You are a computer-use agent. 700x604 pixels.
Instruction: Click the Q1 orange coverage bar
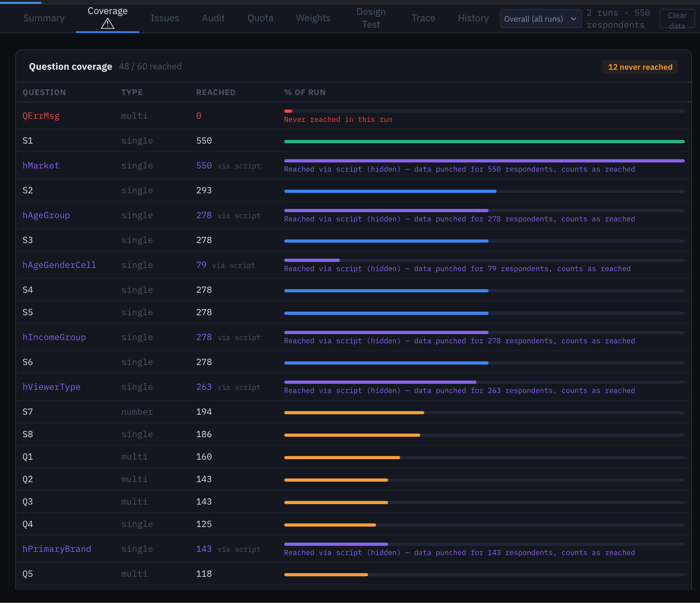click(x=342, y=458)
